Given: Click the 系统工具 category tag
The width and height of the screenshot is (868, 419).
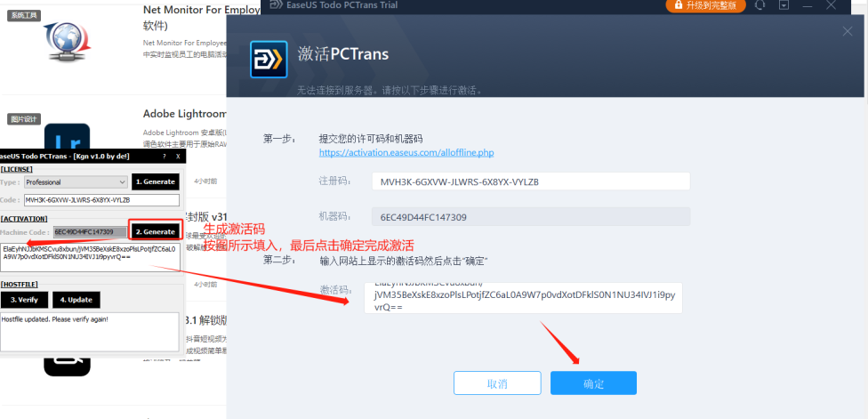Looking at the screenshot, I should (x=24, y=15).
